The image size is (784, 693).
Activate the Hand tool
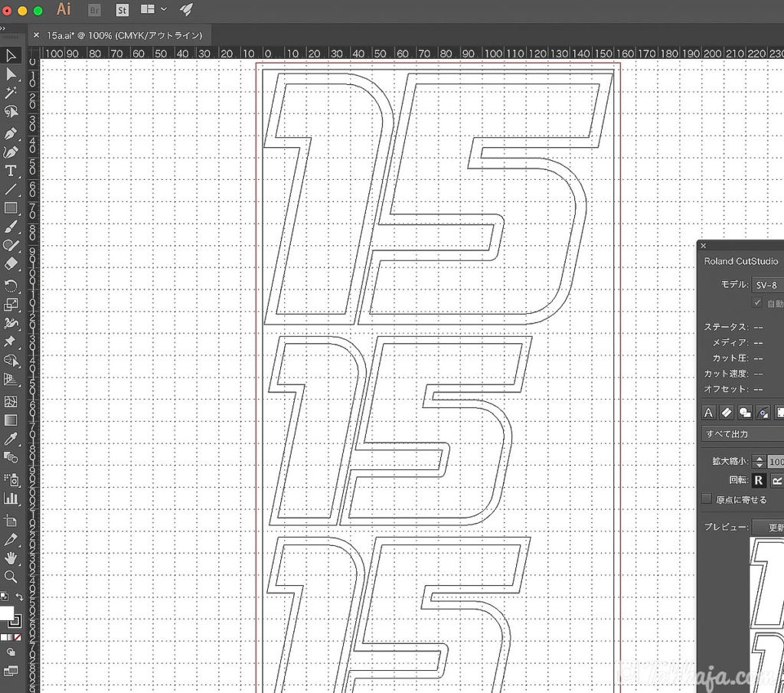tap(11, 558)
